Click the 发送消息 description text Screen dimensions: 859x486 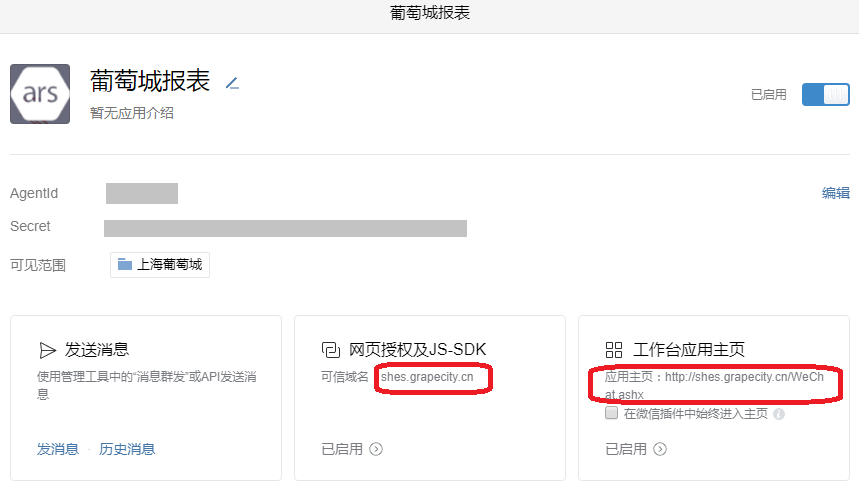[x=146, y=385]
